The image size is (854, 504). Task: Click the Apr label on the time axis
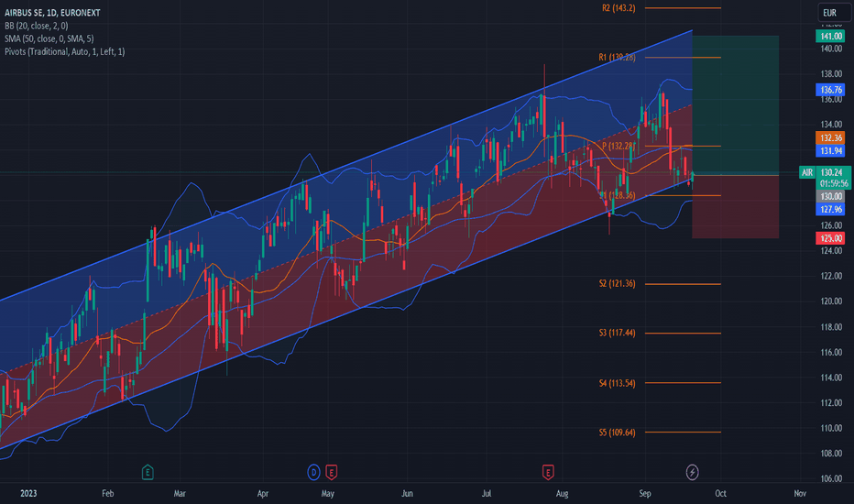pos(262,493)
